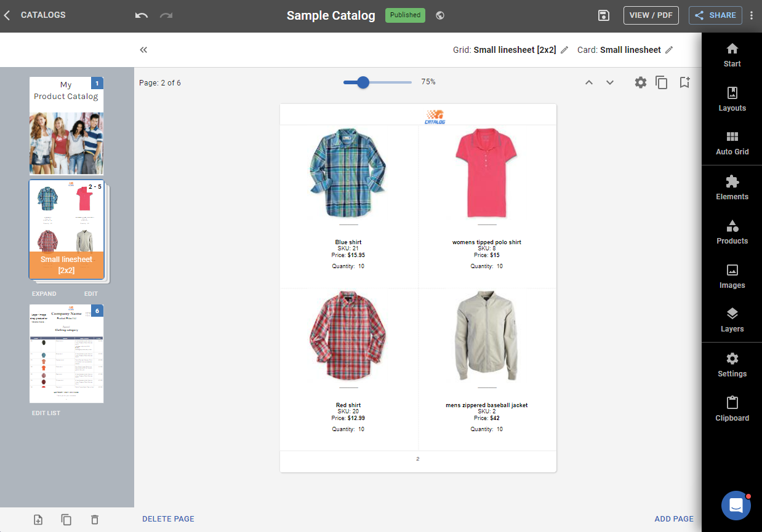This screenshot has height=532, width=762.
Task: Collapse the page panel with double chevron
Action: [x=143, y=50]
